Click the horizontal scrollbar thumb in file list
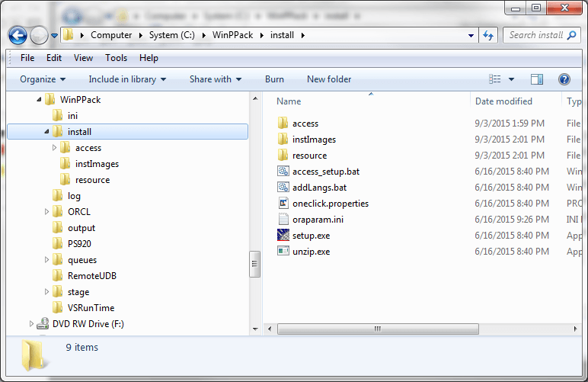This screenshot has height=382, width=588. coord(378,329)
